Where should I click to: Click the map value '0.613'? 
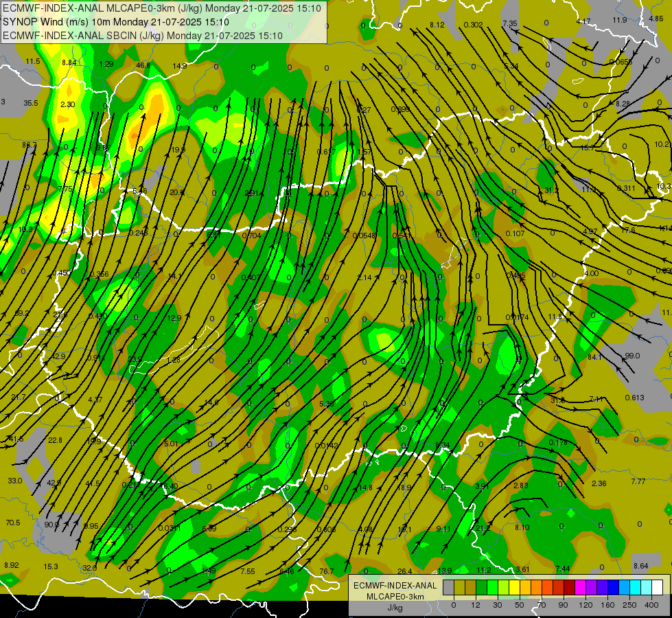coord(634,398)
